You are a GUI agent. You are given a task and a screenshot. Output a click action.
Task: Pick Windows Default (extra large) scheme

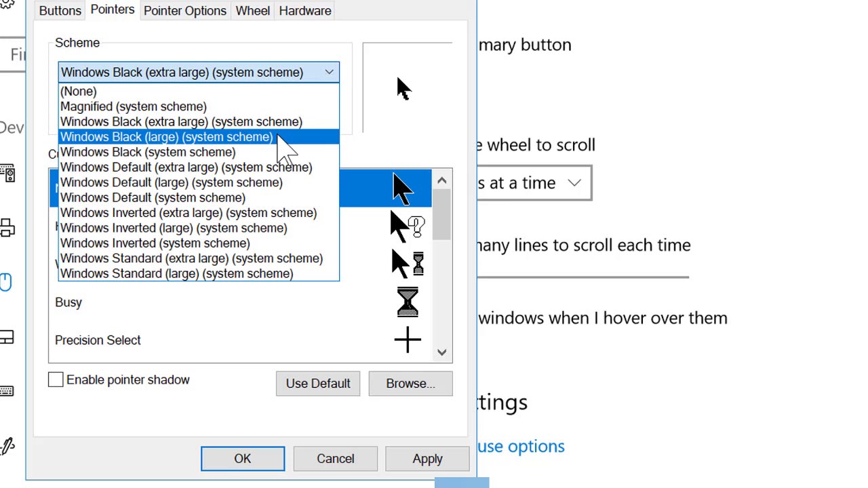point(199,167)
